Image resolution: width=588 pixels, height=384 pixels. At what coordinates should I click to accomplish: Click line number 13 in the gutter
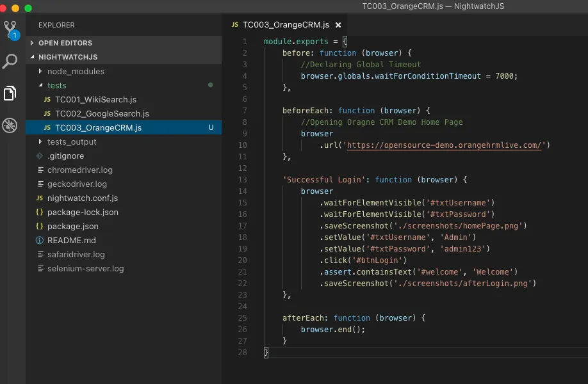click(x=243, y=180)
